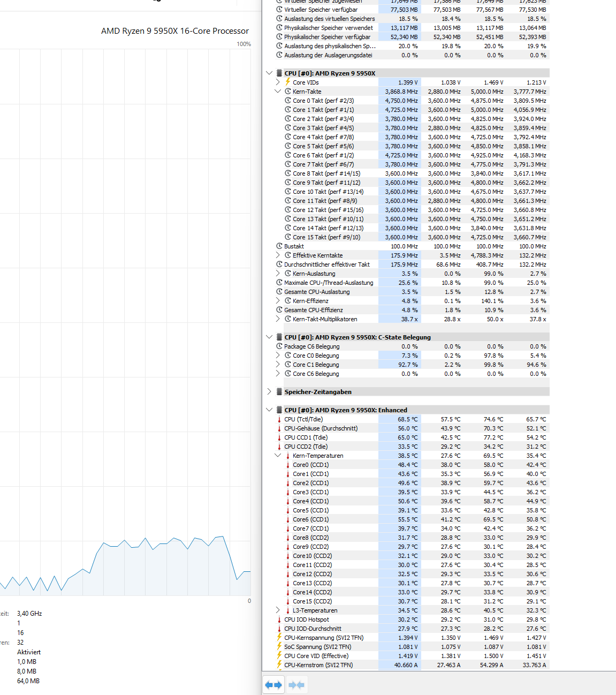616x695 pixels.
Task: Click the lightning icon of CPU-Kernspannung (SVI2 TFN)
Action: [x=279, y=637]
